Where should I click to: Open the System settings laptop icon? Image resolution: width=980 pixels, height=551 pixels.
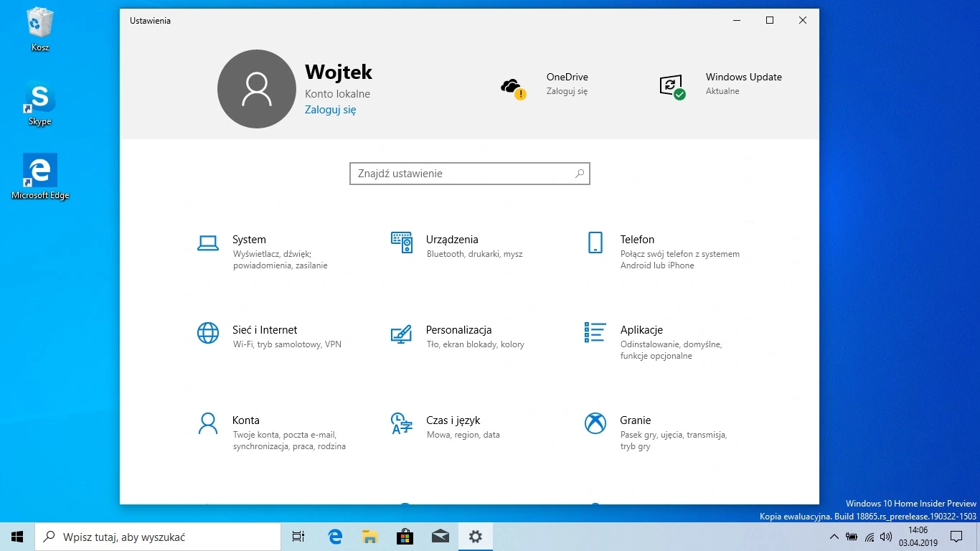pyautogui.click(x=208, y=243)
